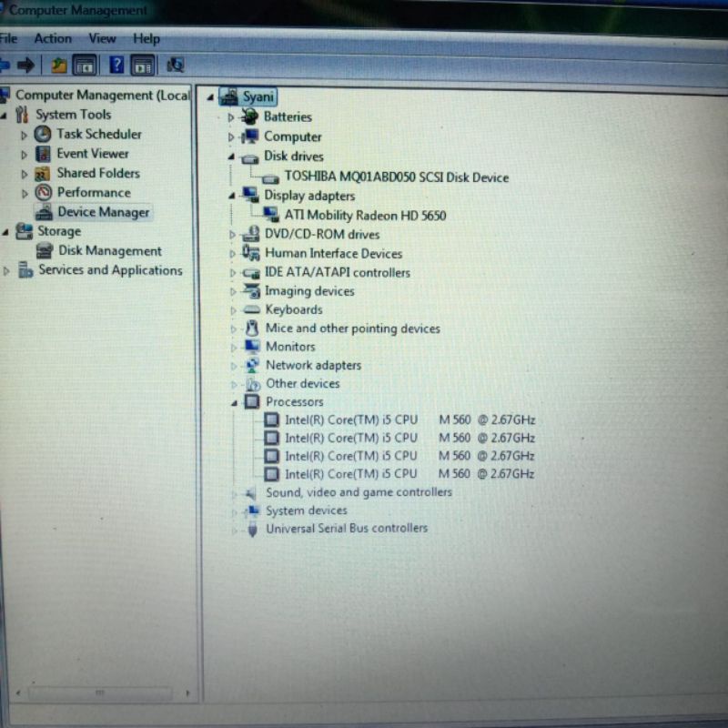Toggle Show/Hide Action Pane toolbar icon
728x728 pixels.
pyautogui.click(x=142, y=65)
